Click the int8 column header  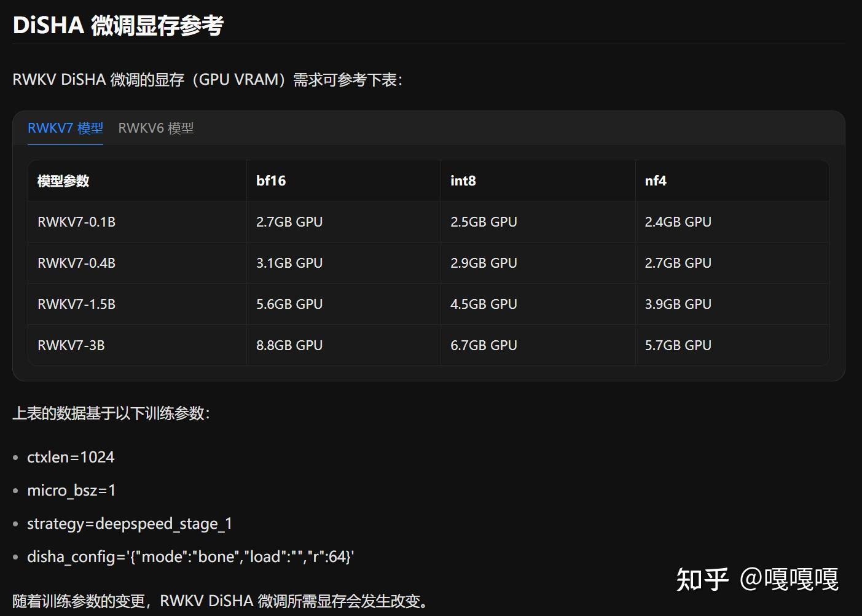[x=463, y=181]
